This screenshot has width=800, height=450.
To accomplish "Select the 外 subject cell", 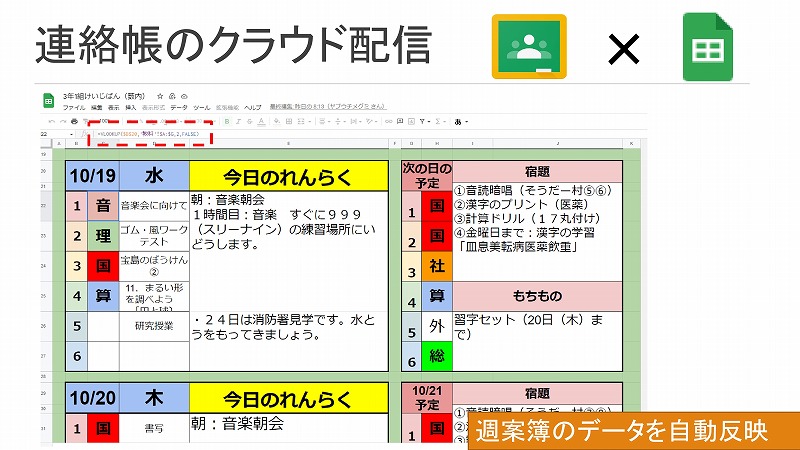I will (437, 326).
